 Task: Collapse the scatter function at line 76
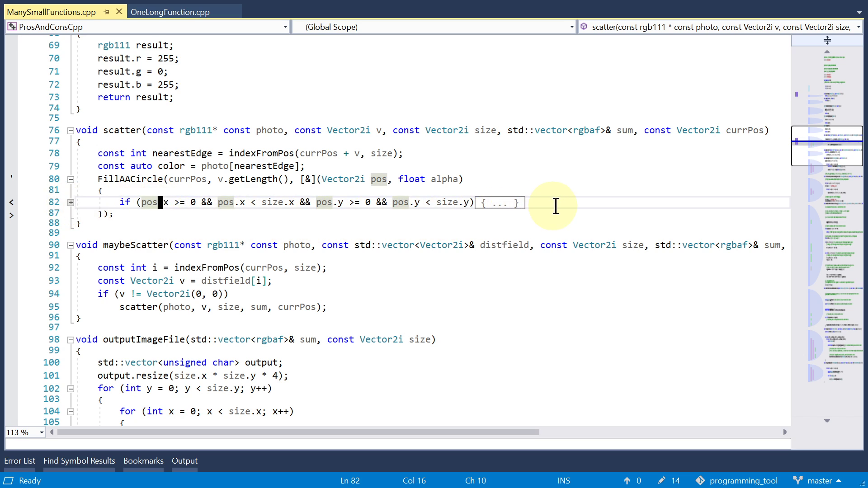pyautogui.click(x=71, y=131)
